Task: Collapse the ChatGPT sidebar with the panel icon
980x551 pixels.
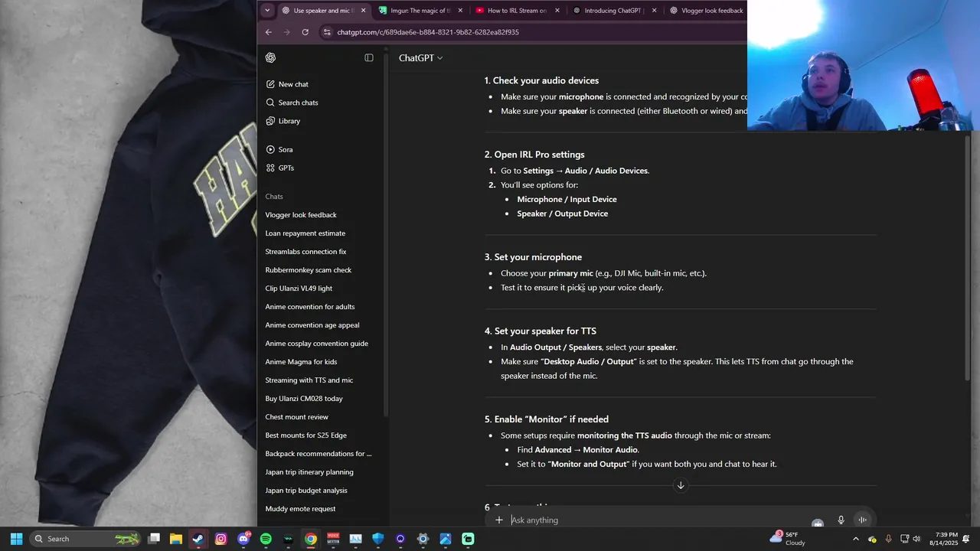Action: pyautogui.click(x=369, y=57)
